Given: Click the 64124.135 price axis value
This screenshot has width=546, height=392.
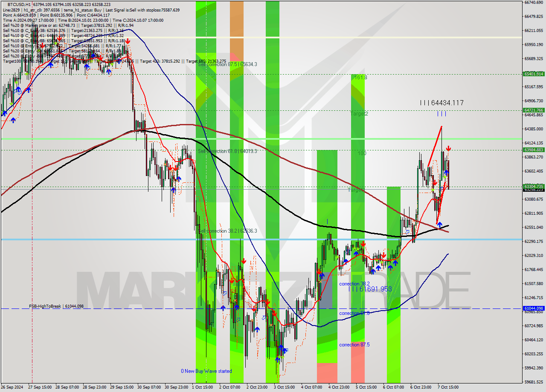Looking at the screenshot, I should coord(533,143).
